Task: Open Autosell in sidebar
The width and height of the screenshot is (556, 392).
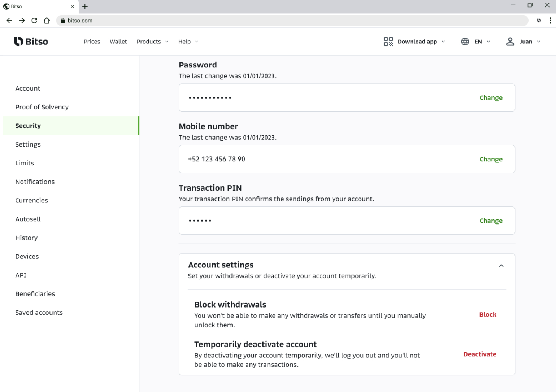Action: [x=28, y=219]
